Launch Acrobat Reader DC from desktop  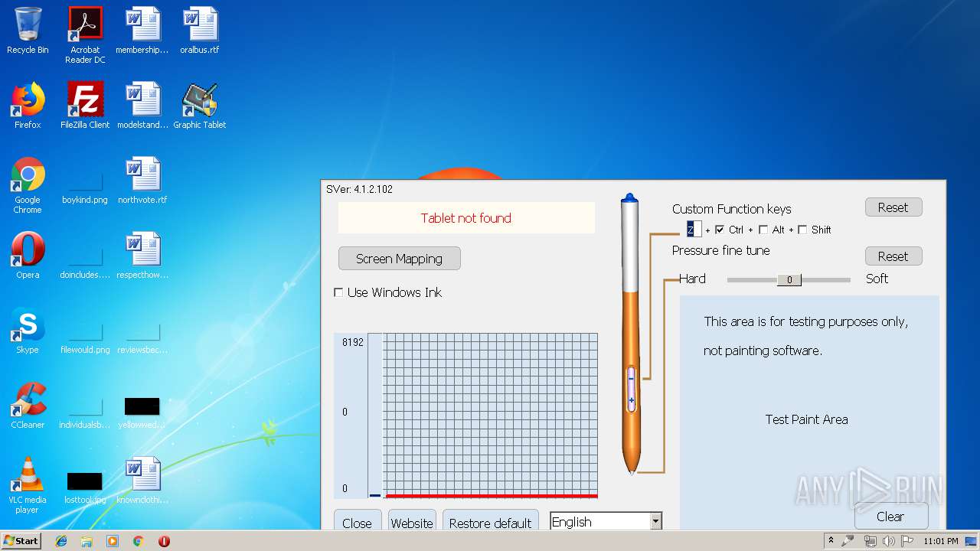pos(85,34)
